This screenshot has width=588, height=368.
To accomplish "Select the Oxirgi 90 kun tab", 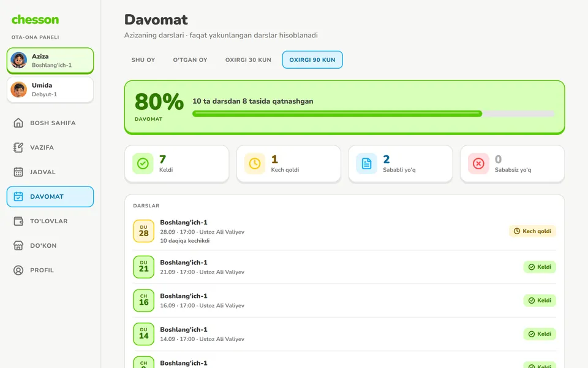I will 312,59.
